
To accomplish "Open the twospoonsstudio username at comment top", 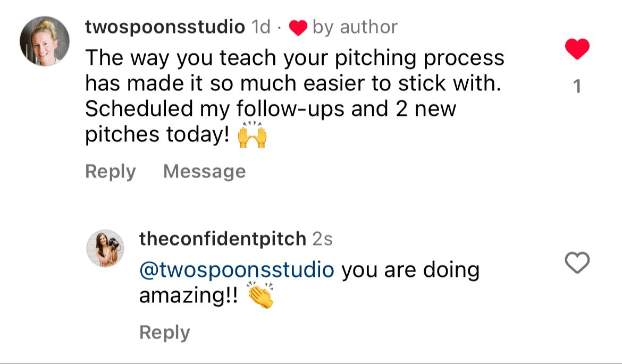I will (165, 27).
